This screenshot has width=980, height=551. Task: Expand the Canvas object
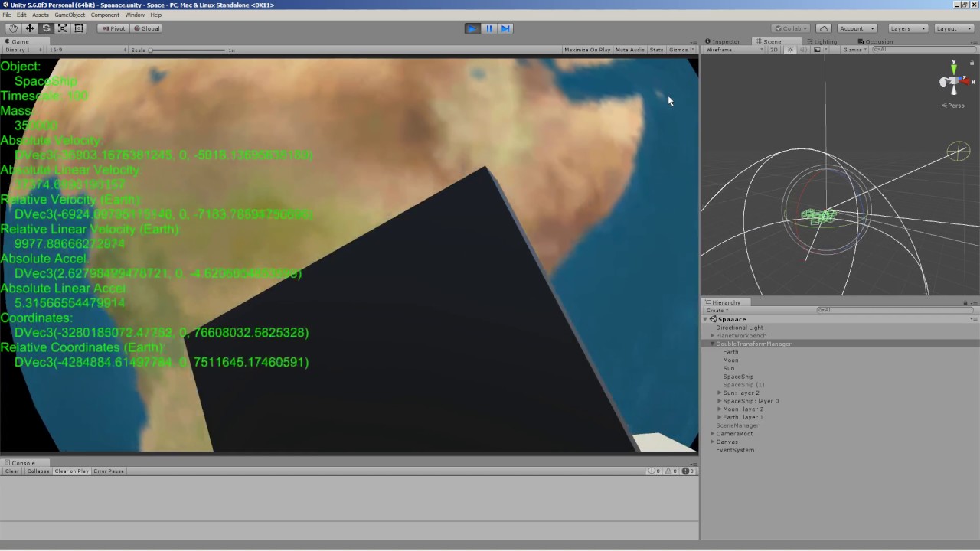[x=713, y=442]
